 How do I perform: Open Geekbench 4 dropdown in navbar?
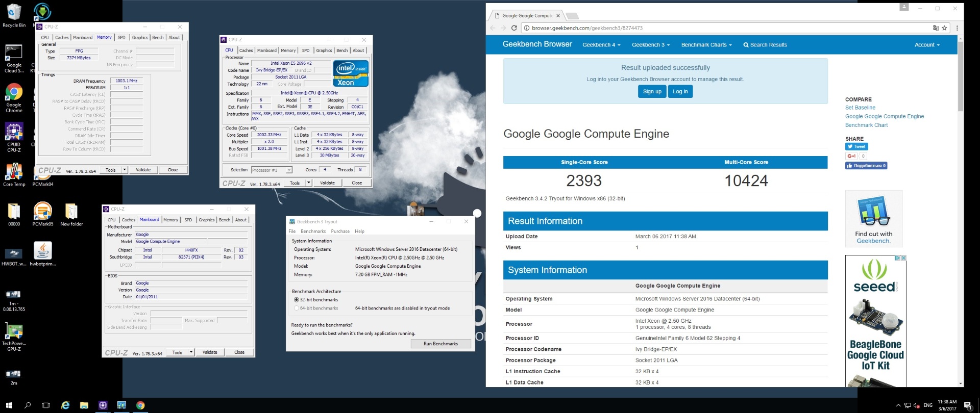pos(601,45)
